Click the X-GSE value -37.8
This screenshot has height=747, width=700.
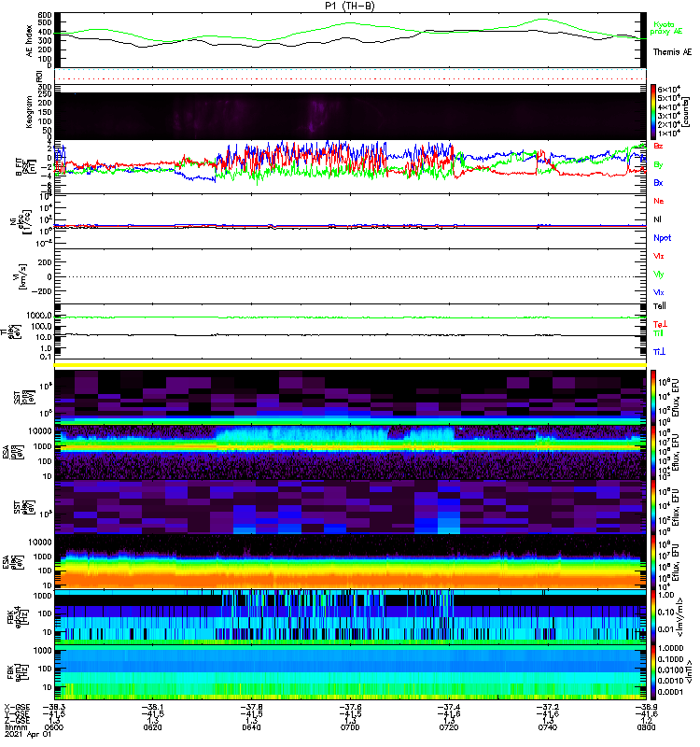(x=251, y=707)
